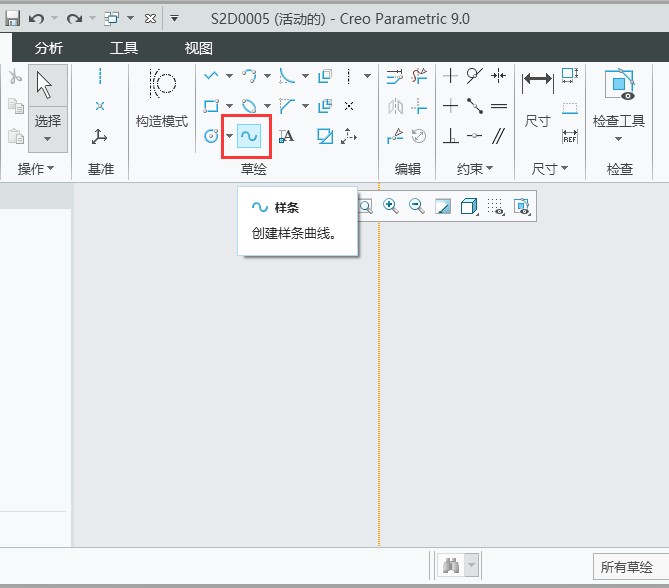Open the Undo history dropdown arrow
Image resolution: width=669 pixels, height=588 pixels.
54,18
